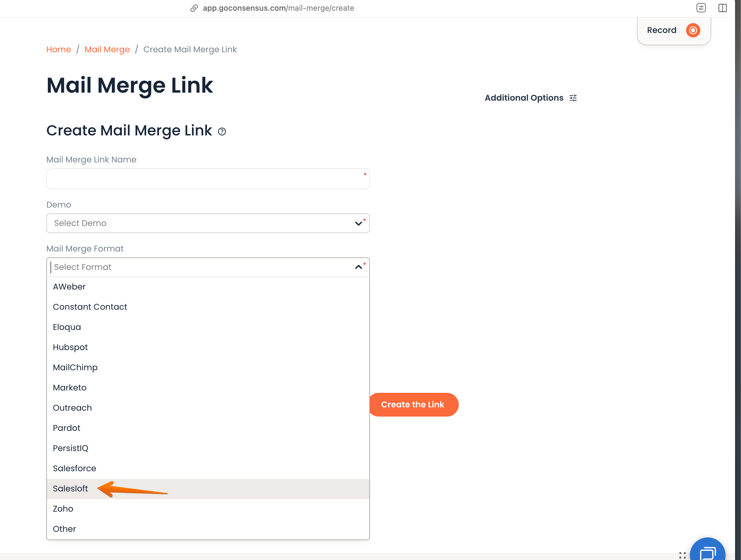Pick Eloqua in the format list
741x560 pixels.
pos(208,327)
